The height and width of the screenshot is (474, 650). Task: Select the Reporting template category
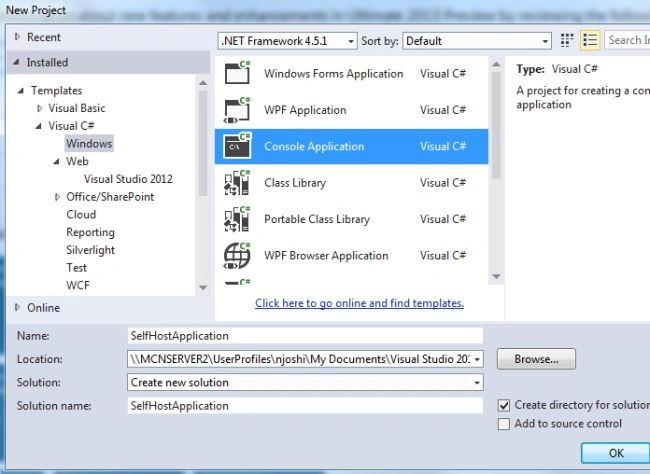pos(90,232)
